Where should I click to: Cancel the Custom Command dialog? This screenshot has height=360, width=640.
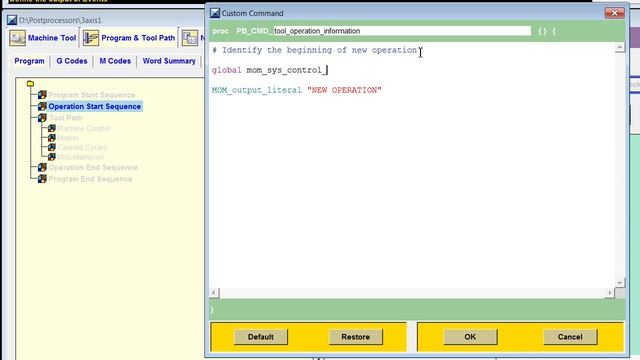[570, 337]
